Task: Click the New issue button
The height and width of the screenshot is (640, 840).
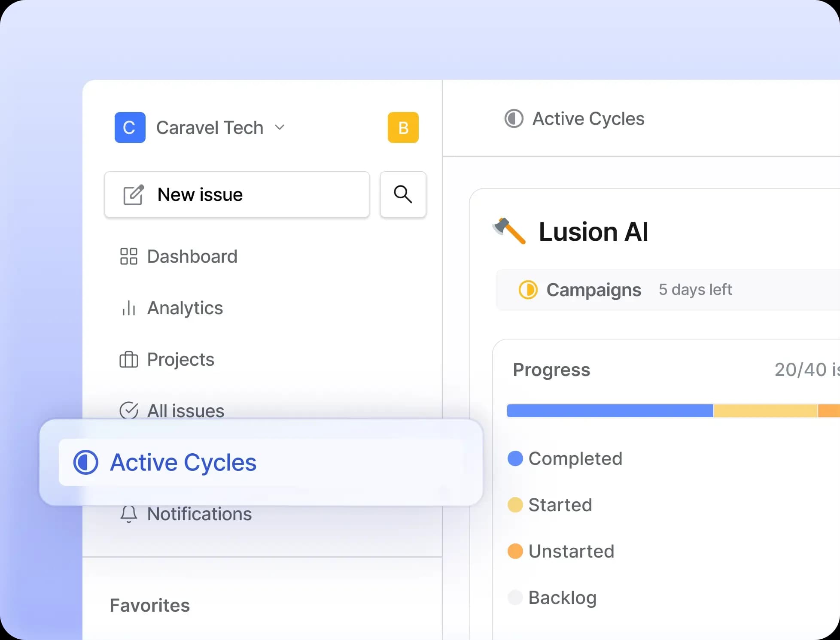Action: click(237, 194)
